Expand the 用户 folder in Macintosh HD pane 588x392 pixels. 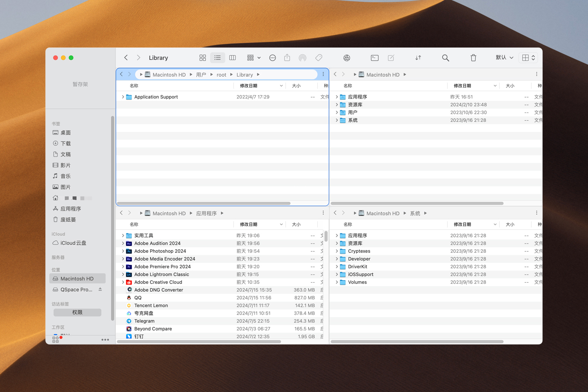tap(337, 113)
